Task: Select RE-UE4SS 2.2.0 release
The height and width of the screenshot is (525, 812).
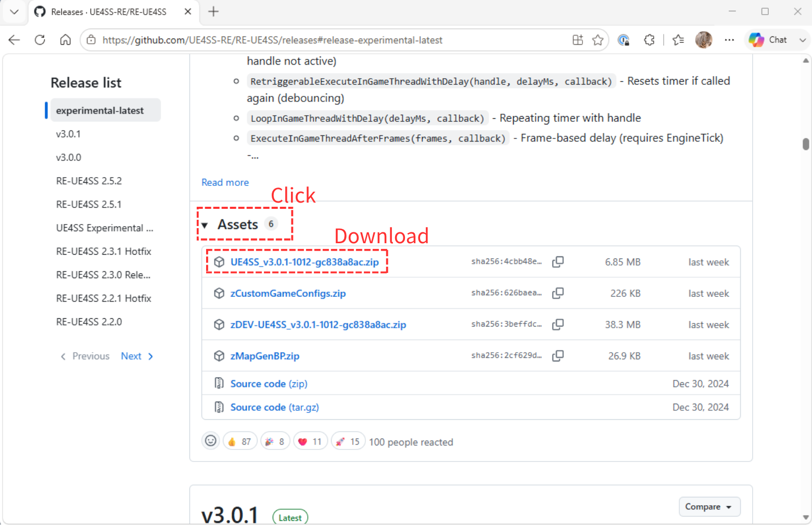Action: pos(89,322)
